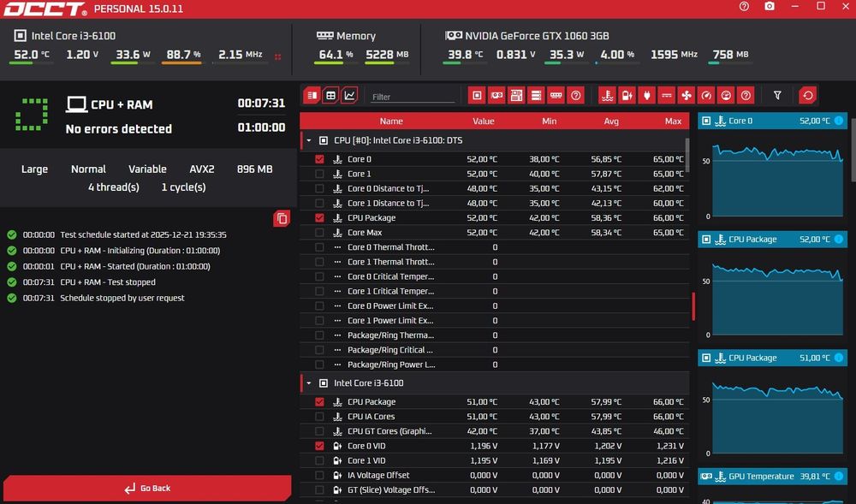The width and height of the screenshot is (856, 504).
Task: Click the 'Schedule stopped by user request' log entry
Action: (122, 298)
